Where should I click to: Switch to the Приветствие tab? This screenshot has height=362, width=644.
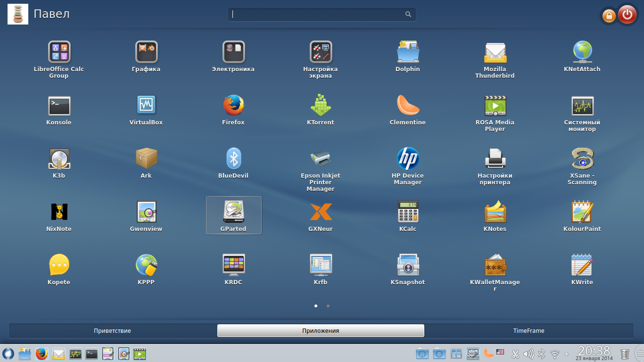pyautogui.click(x=112, y=331)
